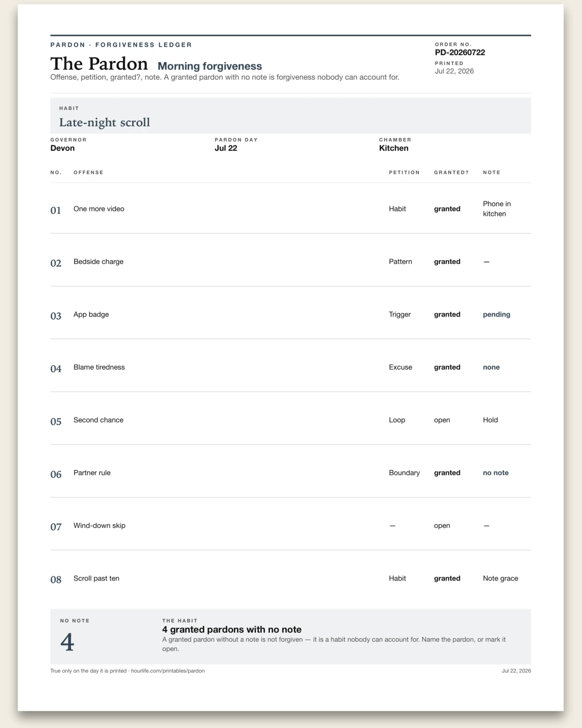The image size is (582, 728).
Task: Click the 4 granted pardons summary heading
Action: click(232, 629)
